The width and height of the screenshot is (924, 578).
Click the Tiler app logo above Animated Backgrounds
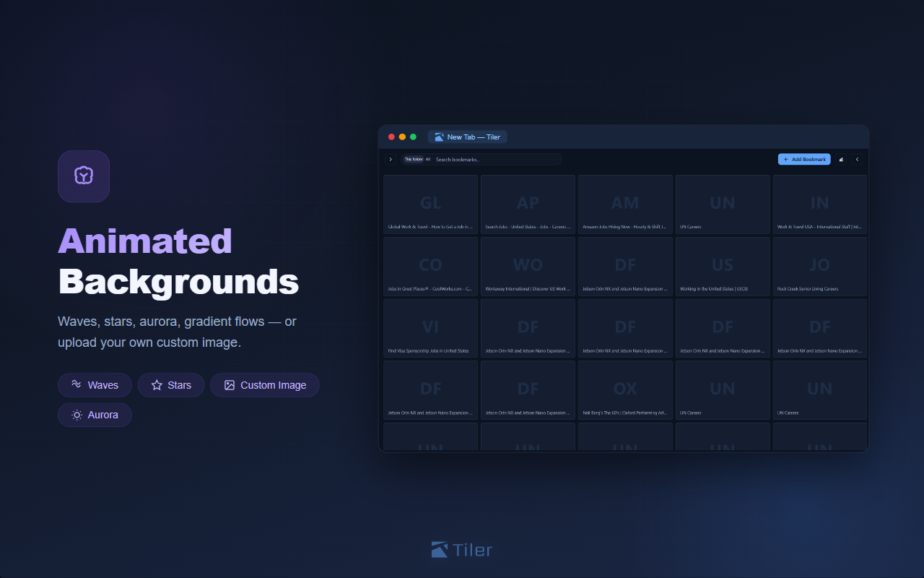pyautogui.click(x=84, y=176)
